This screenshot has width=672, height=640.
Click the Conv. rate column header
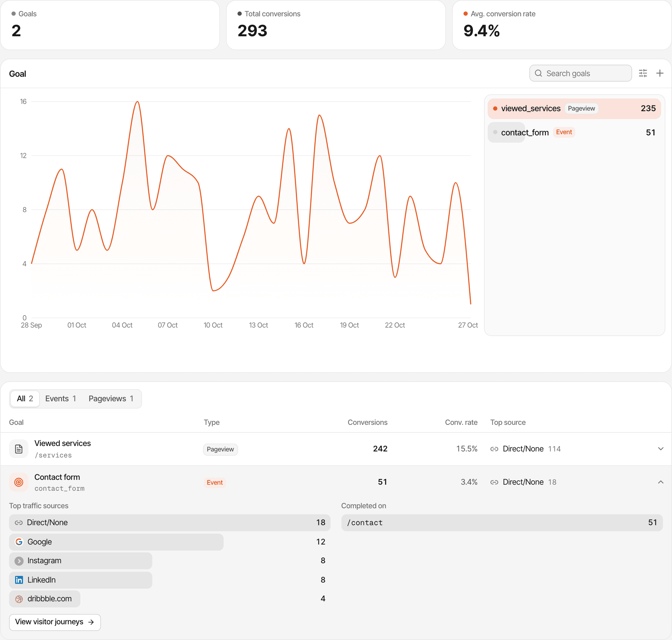click(461, 422)
